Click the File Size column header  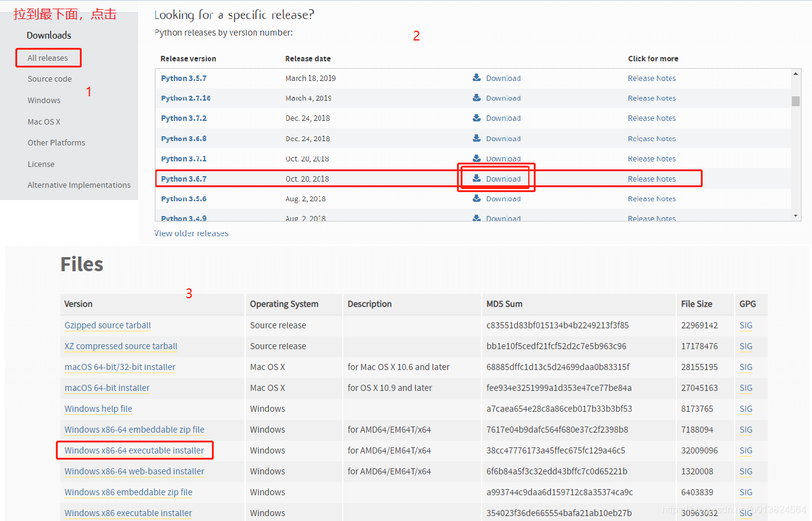[697, 304]
